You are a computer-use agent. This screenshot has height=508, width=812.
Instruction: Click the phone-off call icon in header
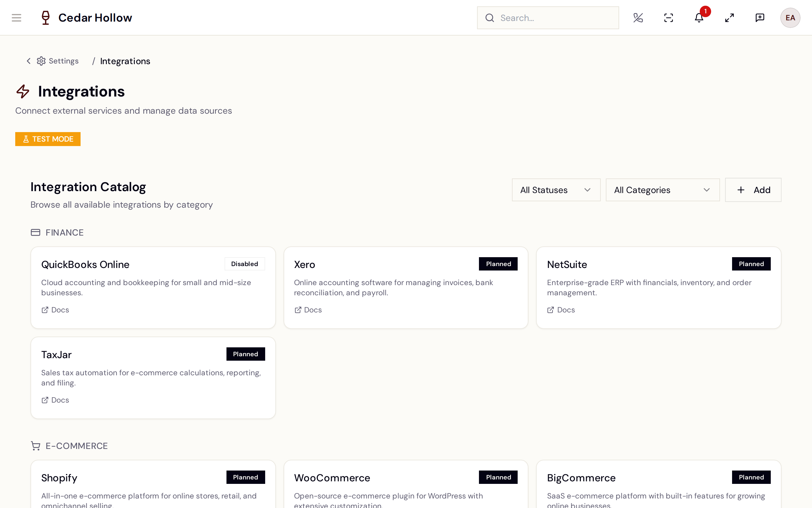point(638,18)
